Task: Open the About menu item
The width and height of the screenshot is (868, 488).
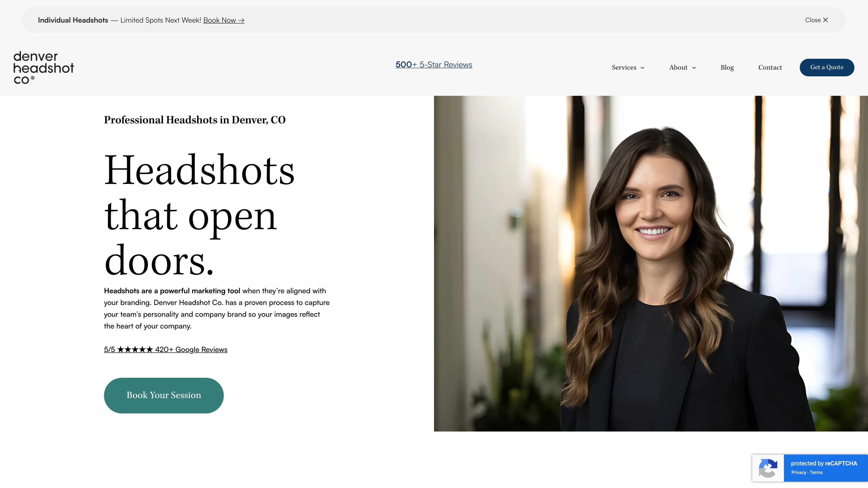Action: pyautogui.click(x=678, y=67)
